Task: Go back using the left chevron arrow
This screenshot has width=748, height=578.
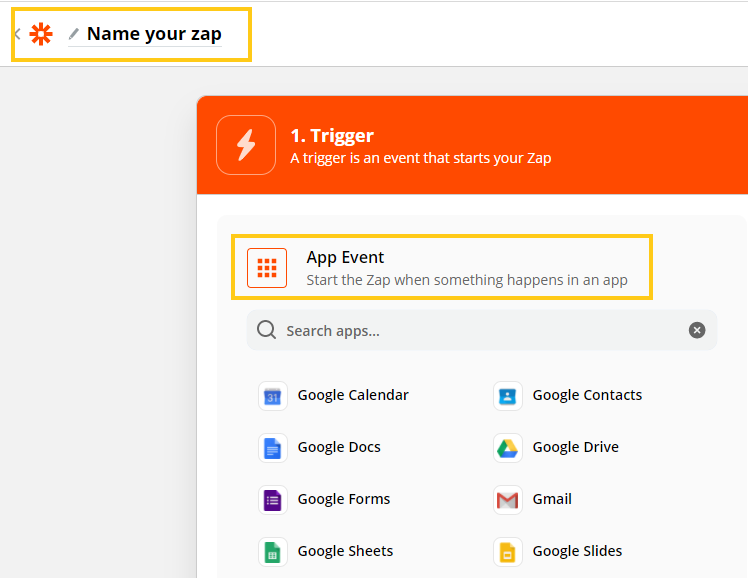Action: (x=18, y=34)
